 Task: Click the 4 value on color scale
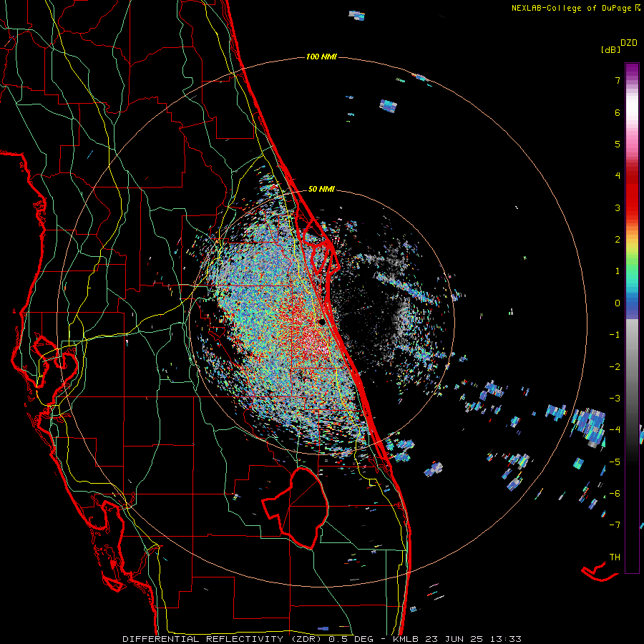618,176
